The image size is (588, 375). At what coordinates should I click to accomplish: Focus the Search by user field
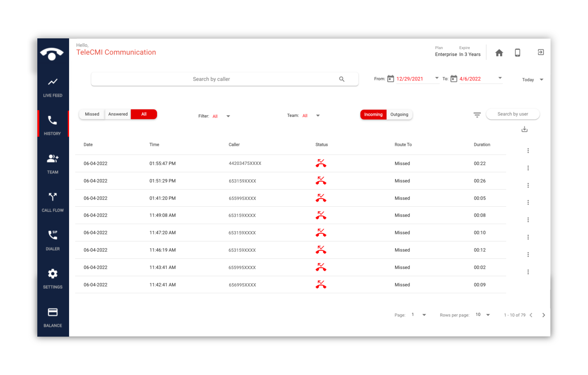pos(513,114)
